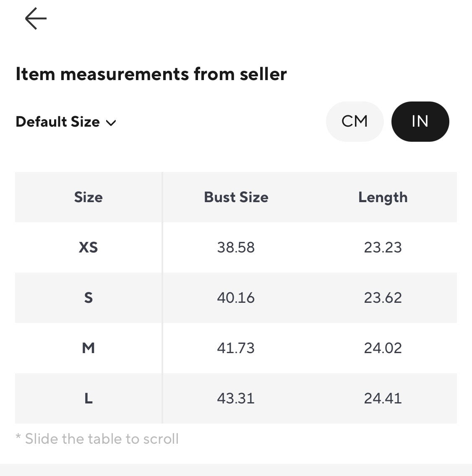472x476 pixels.
Task: Click the Bust Size column header
Action: tap(236, 198)
